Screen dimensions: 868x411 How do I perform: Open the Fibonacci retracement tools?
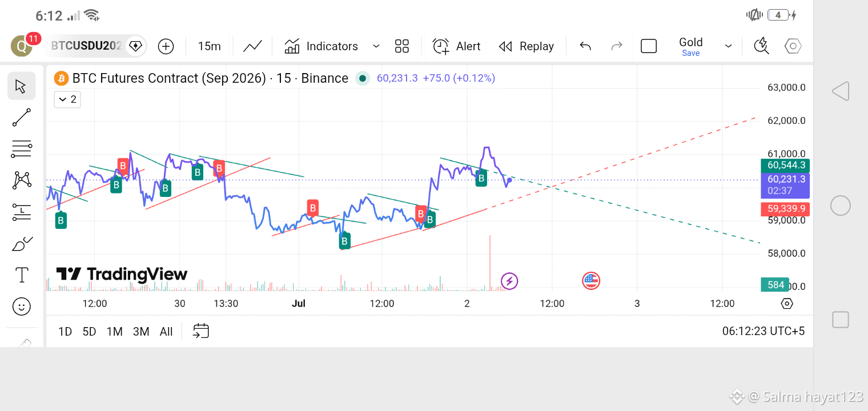click(21, 149)
